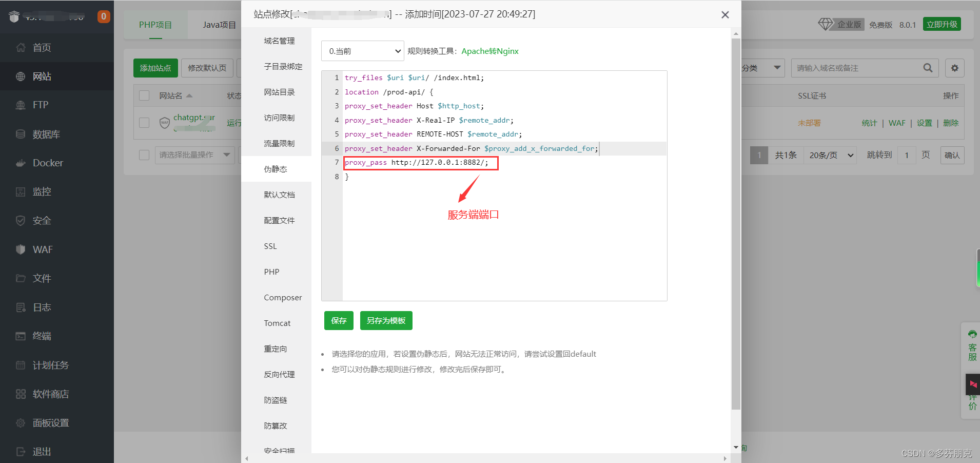
Task: Select the 网站目录 tab
Action: pyautogui.click(x=279, y=92)
